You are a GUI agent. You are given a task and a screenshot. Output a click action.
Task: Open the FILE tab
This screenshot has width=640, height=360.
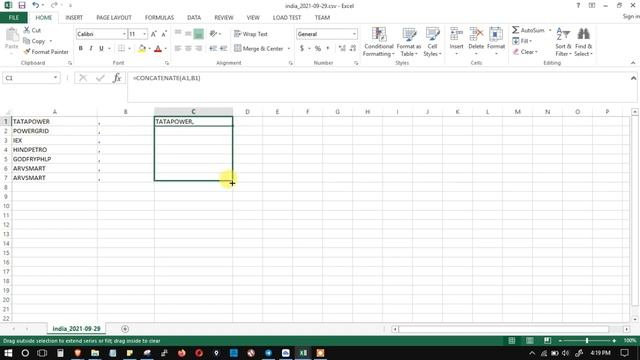(13, 18)
